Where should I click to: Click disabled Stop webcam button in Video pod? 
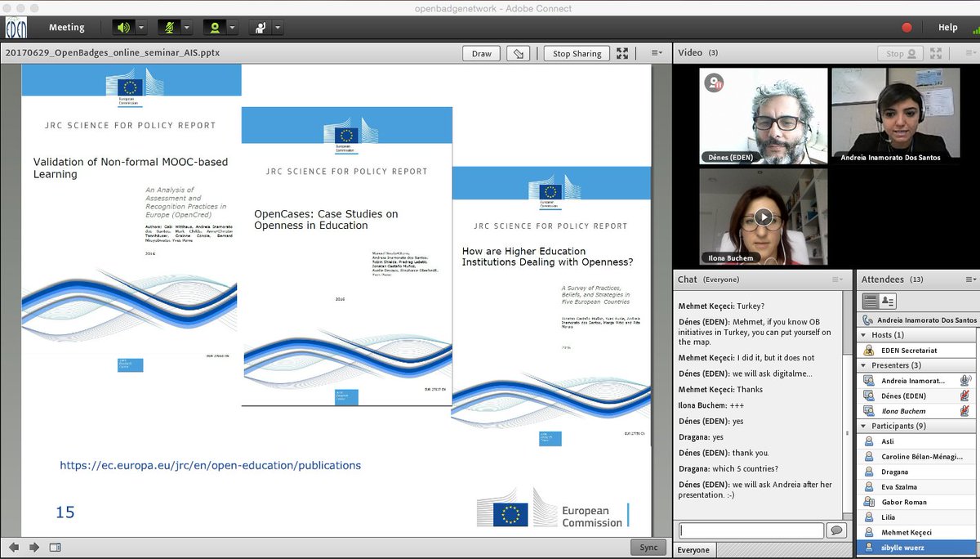(902, 53)
